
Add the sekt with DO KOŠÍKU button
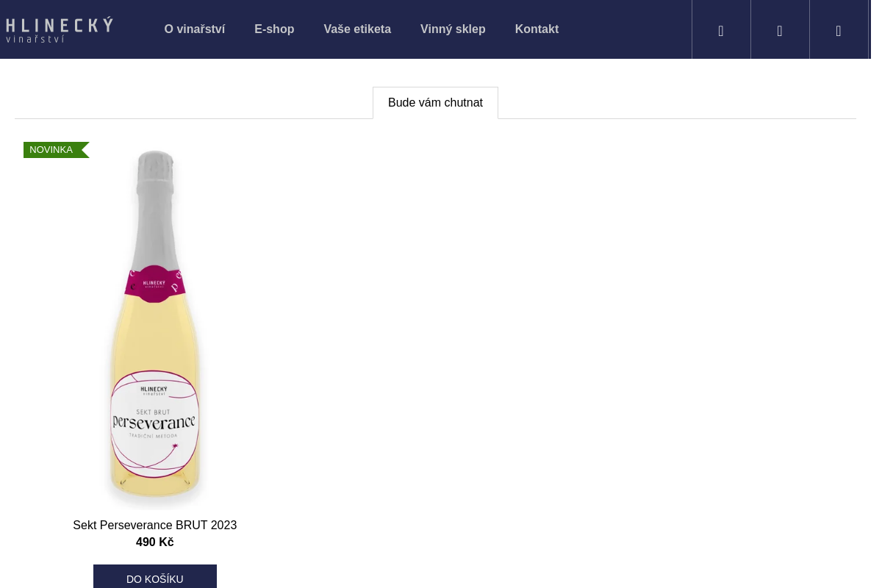point(155,578)
